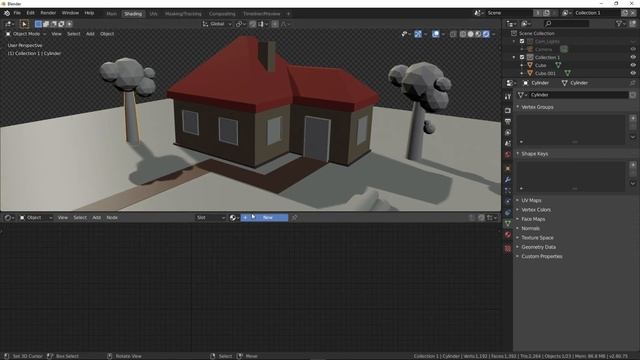
Task: Switch to solid viewport shading
Action: click(471, 34)
